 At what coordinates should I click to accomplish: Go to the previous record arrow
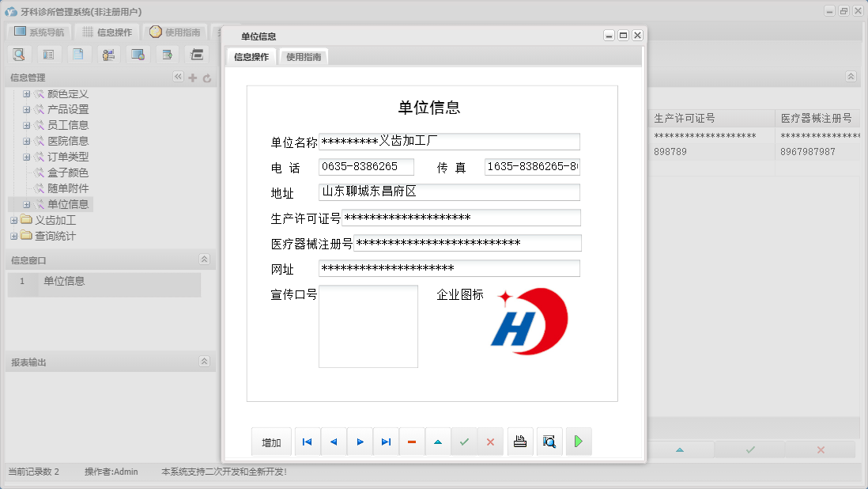[x=333, y=442]
